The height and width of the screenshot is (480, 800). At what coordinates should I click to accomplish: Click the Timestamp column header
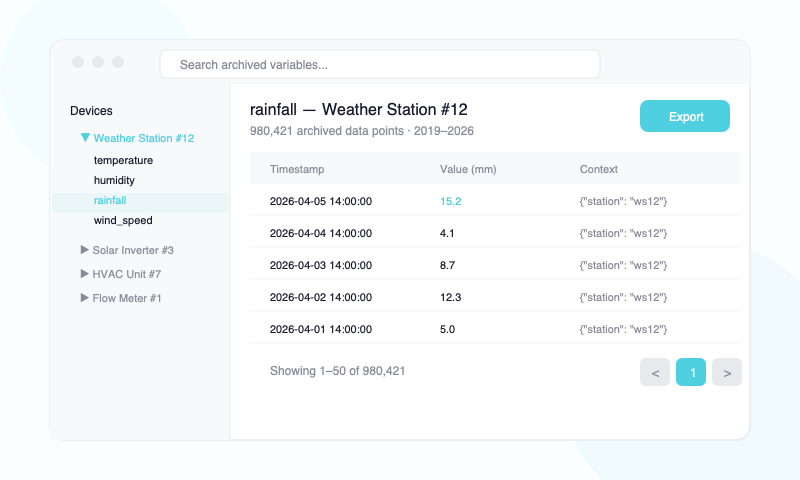(297, 169)
